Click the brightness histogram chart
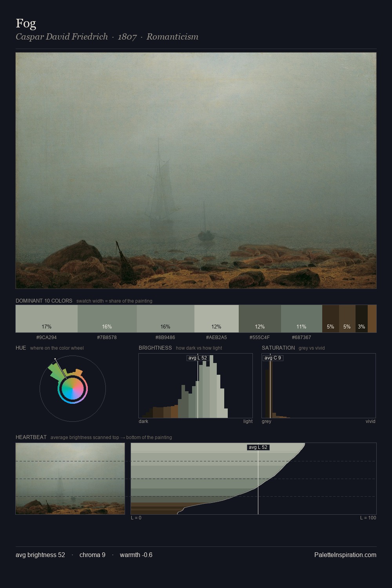This screenshot has height=588, width=392. click(x=196, y=386)
